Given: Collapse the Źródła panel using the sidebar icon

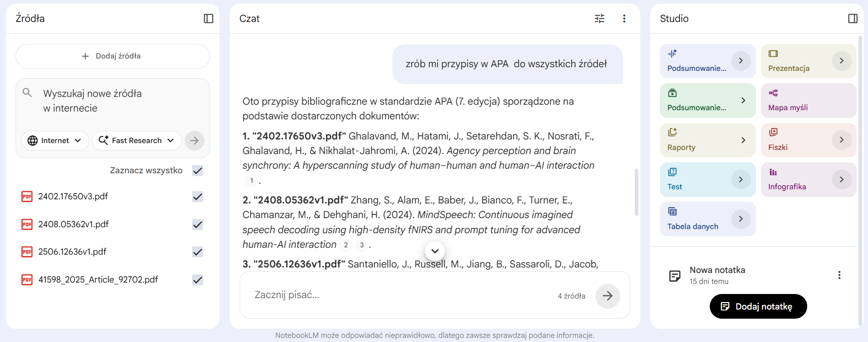Looking at the screenshot, I should (x=209, y=18).
